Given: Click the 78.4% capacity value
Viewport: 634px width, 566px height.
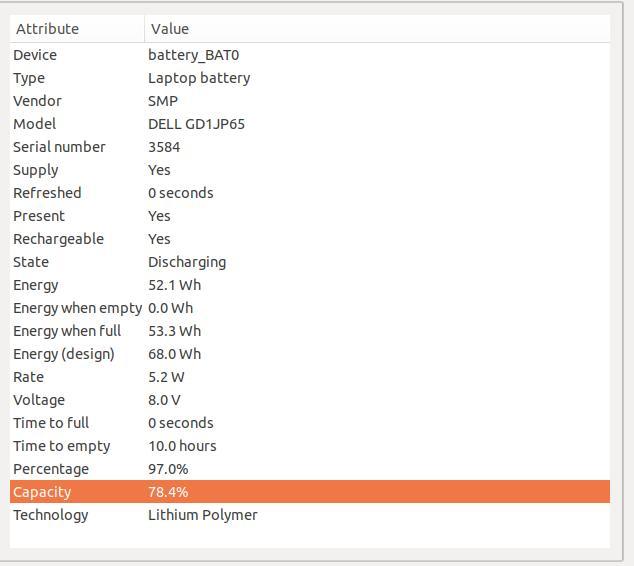Looking at the screenshot, I should pos(168,493).
